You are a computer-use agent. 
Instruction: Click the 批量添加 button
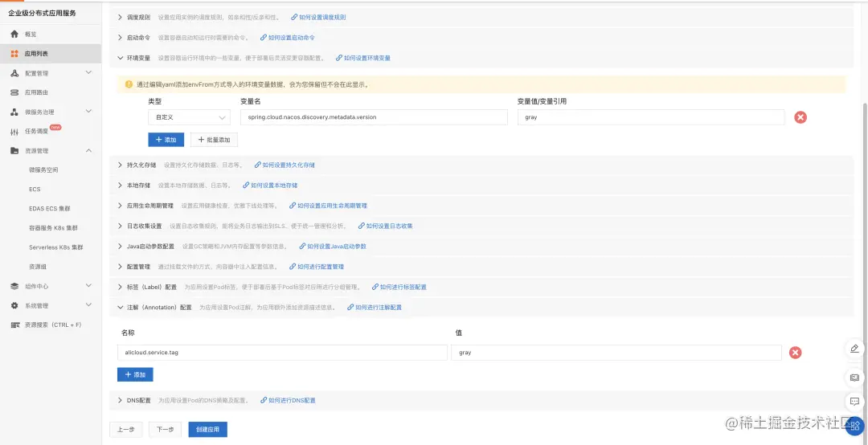click(215, 140)
